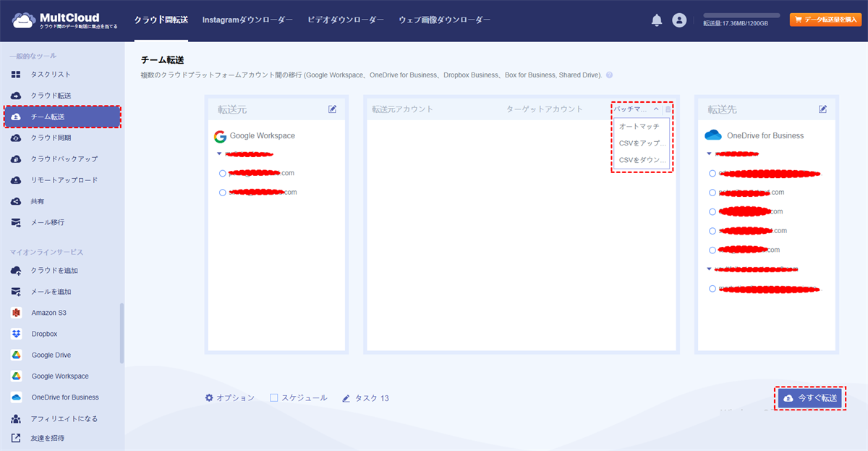The height and width of the screenshot is (451, 868).
Task: Click the trash icon beside batch match
Action: click(x=668, y=109)
